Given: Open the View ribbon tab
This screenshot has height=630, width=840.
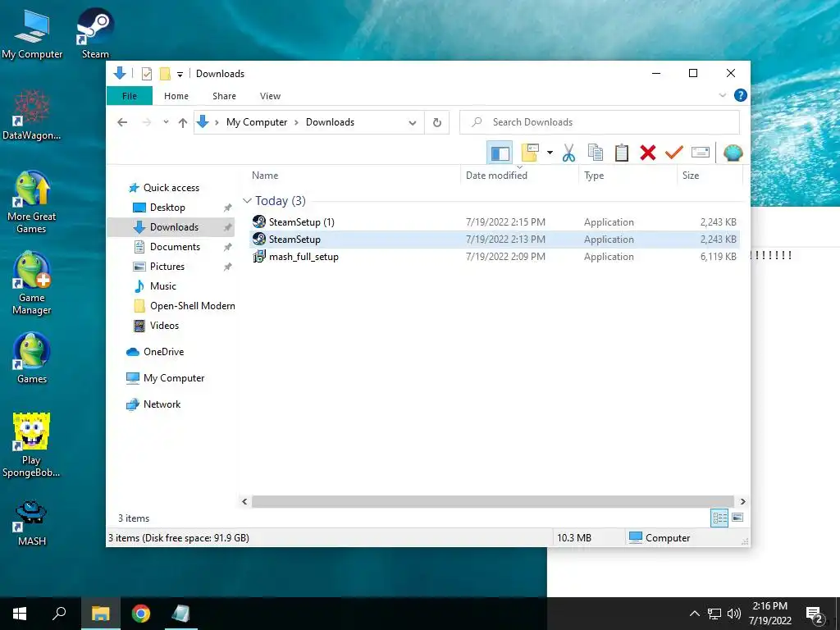Looking at the screenshot, I should (270, 96).
